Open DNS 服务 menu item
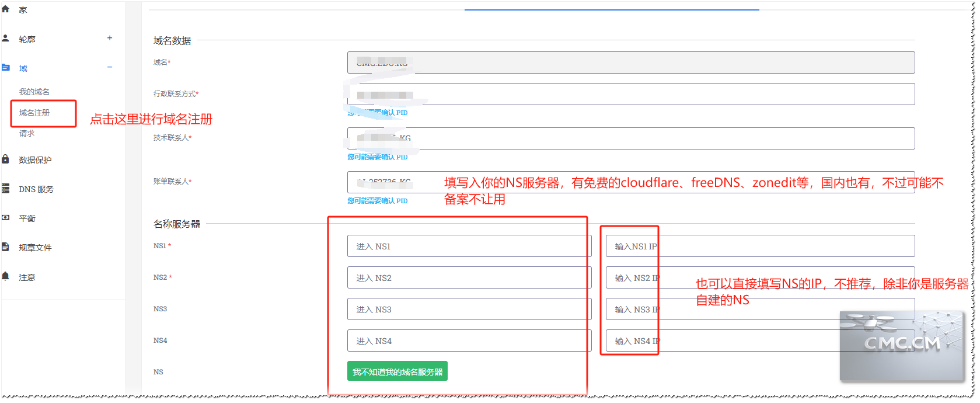Screen dimensions: 980x403 coord(36,189)
